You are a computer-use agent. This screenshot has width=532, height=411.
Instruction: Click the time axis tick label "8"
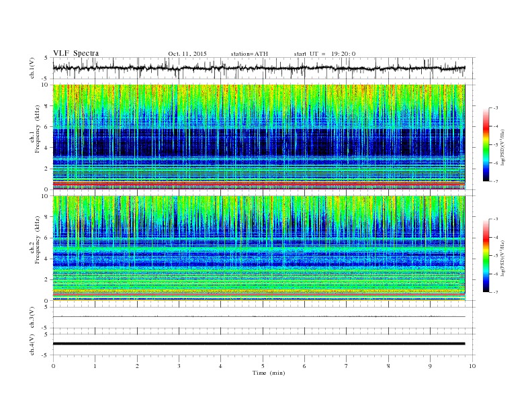tap(388, 366)
